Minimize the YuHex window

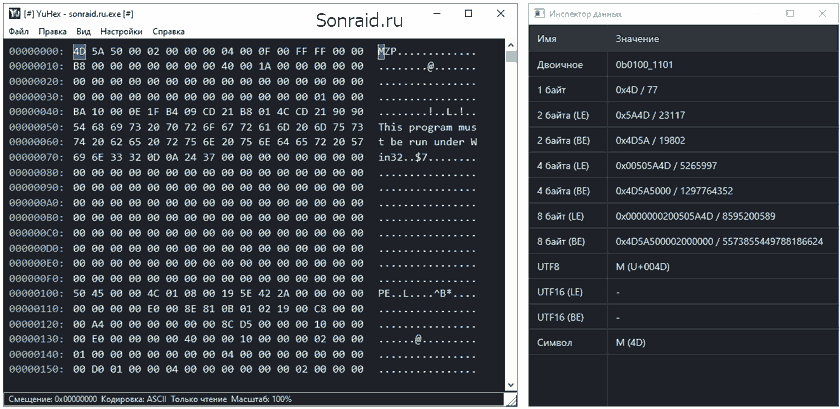(x=437, y=14)
